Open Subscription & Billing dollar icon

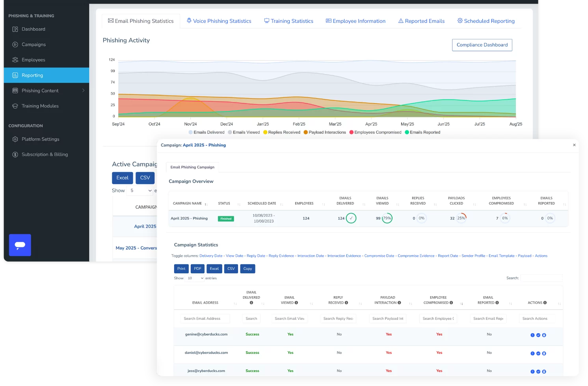15,154
